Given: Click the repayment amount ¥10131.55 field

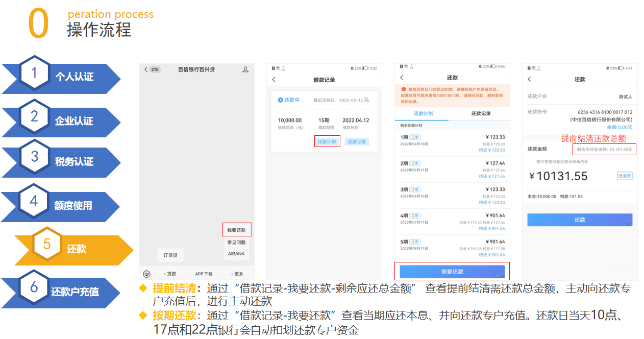Looking at the screenshot, I should coord(558,177).
